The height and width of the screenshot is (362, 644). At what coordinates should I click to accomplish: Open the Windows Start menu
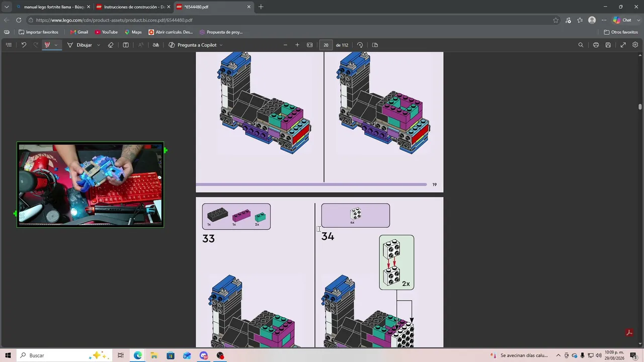(x=8, y=355)
